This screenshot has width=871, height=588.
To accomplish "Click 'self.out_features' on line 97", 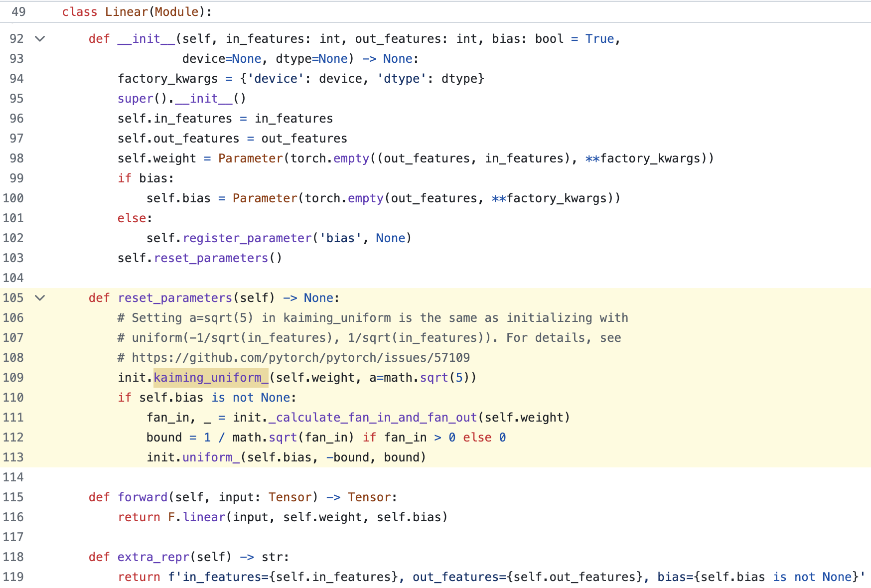I will (x=178, y=139).
